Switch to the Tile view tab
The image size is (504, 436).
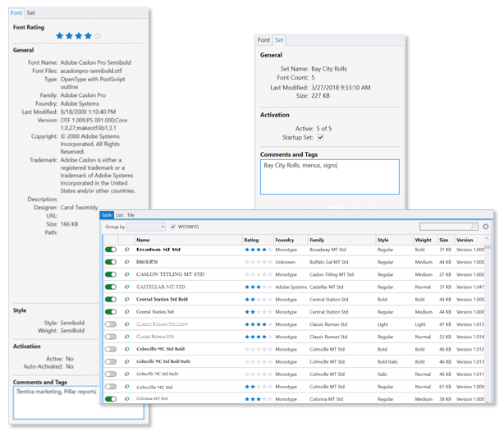[131, 215]
